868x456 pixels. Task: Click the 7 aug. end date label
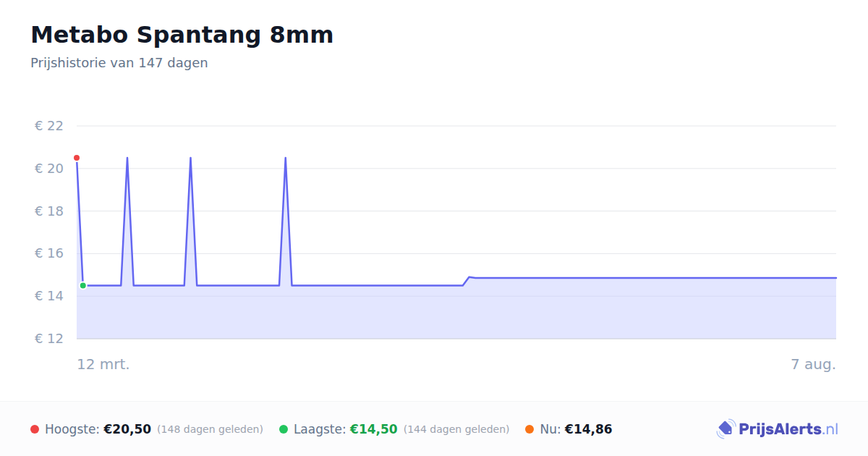[814, 364]
